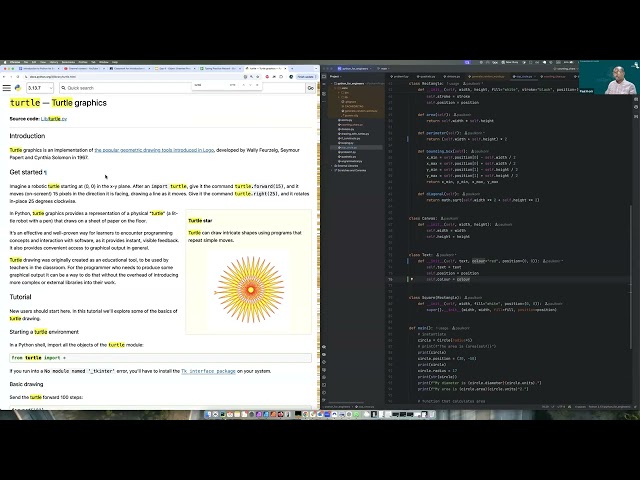Viewport: 640px width, 480px height.
Task: Switch to Introduction to Python Chrome tab
Action: coord(39,69)
